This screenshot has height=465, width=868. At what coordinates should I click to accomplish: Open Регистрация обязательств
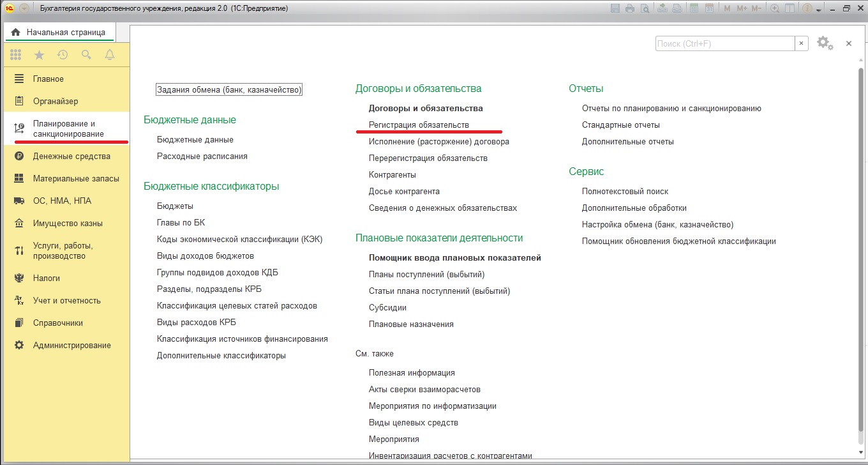click(x=419, y=125)
